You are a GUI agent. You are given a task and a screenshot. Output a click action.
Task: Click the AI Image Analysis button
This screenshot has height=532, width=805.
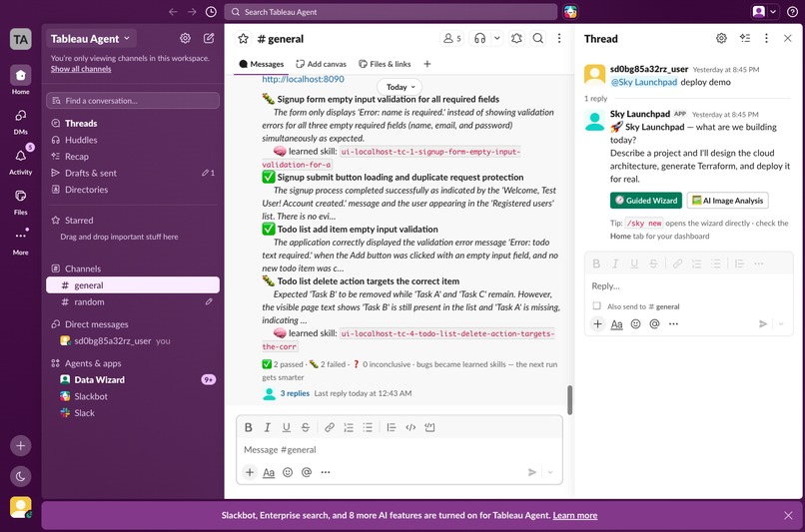727,201
